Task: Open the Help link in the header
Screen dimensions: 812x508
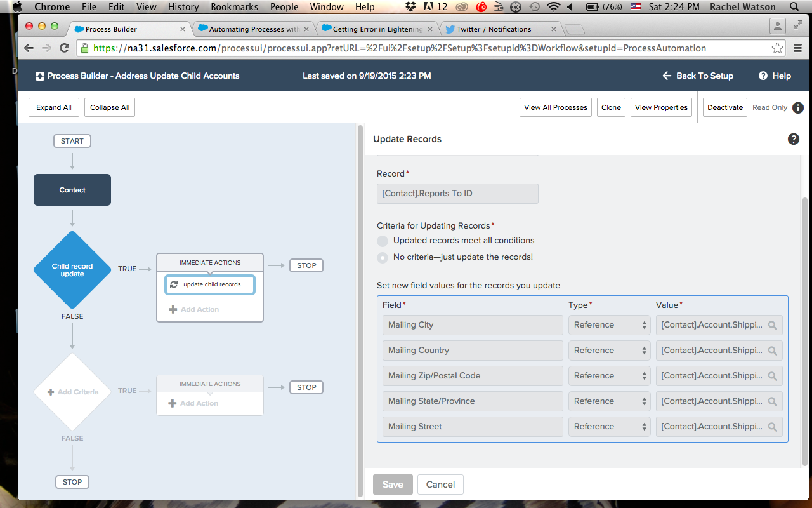Action: [x=775, y=76]
